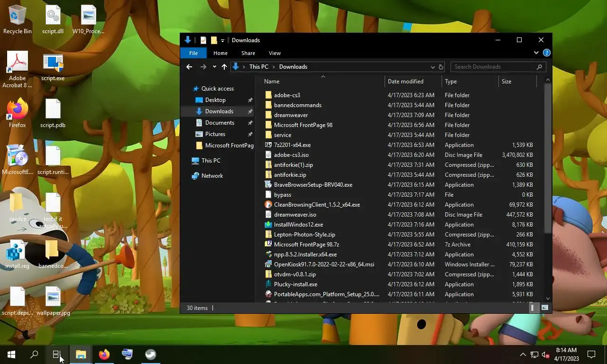The width and height of the screenshot is (607, 364).
Task: Click chevron after This PC in address bar
Action: click(x=274, y=67)
